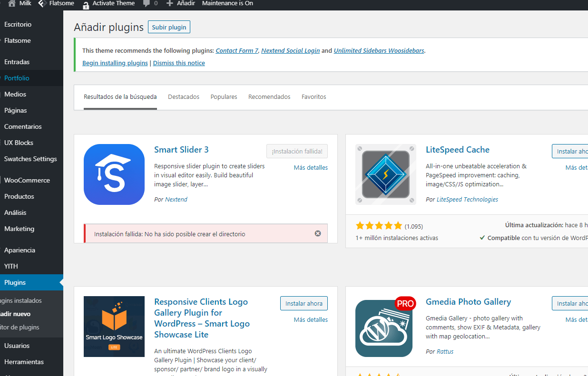Switch to the Destacados tab

click(184, 96)
